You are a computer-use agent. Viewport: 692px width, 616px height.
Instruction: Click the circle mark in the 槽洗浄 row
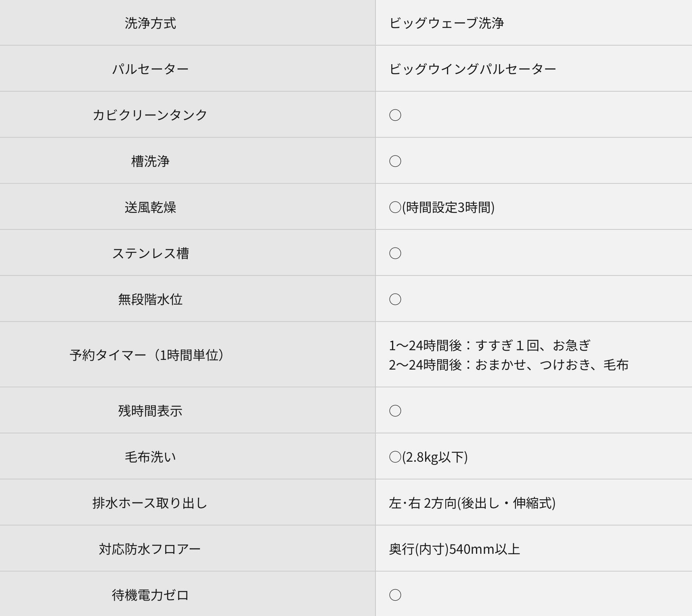(x=395, y=161)
